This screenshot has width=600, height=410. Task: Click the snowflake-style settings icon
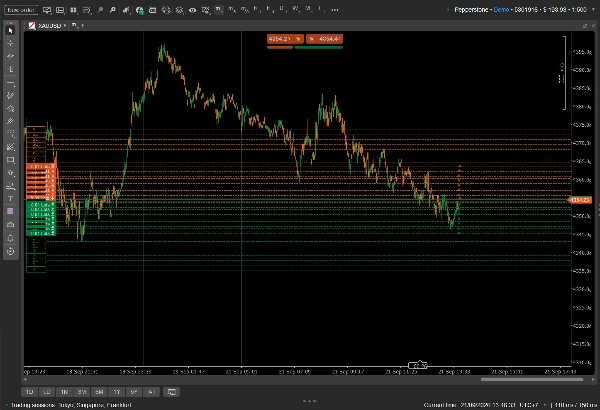click(179, 10)
